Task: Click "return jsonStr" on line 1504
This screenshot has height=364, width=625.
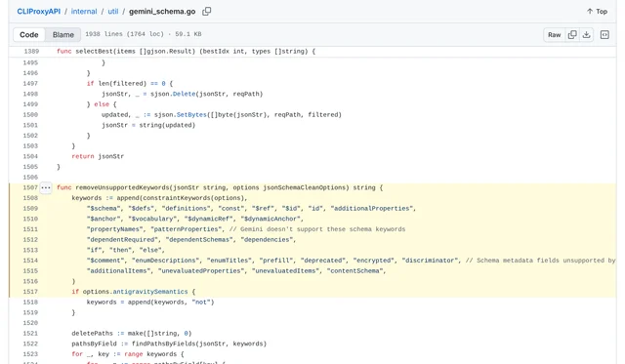Action: pyautogui.click(x=98, y=156)
